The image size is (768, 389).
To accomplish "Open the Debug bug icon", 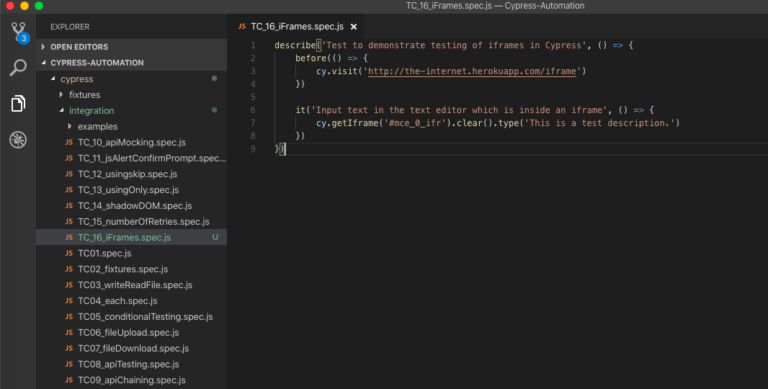I will point(18,140).
